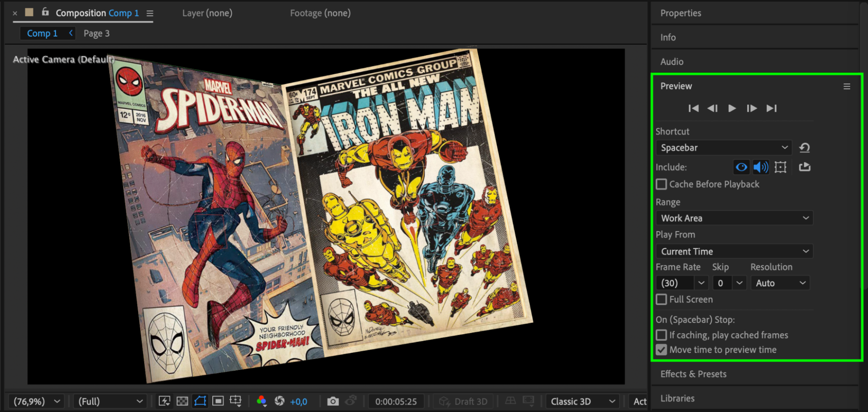Open the Effects & Presets panel

693,374
